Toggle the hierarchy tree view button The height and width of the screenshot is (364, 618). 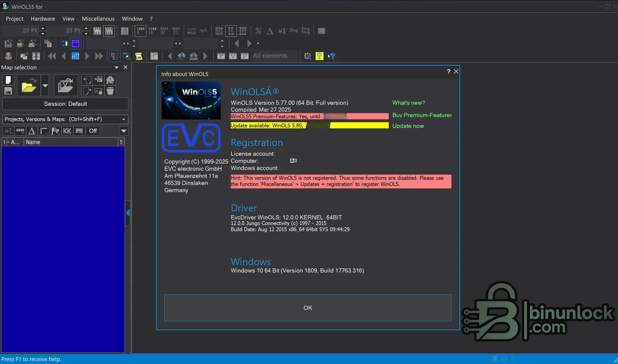pyautogui.click(x=115, y=56)
